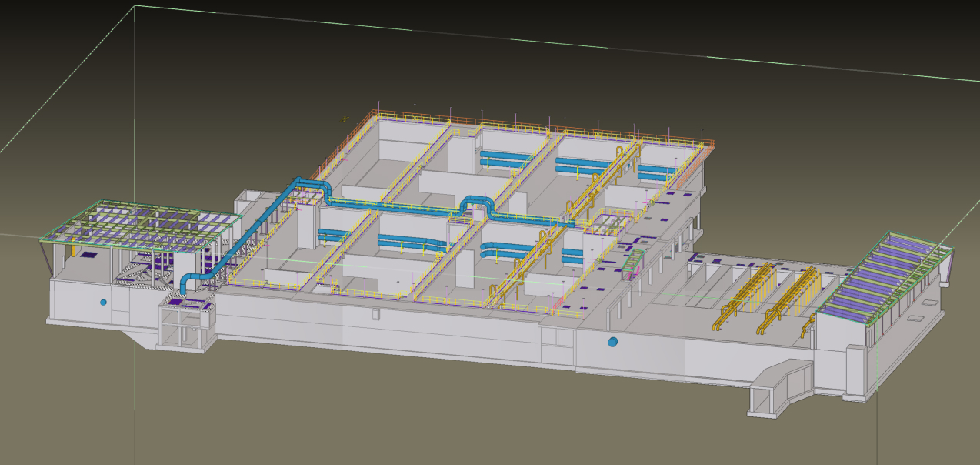The width and height of the screenshot is (980, 465).
Task: Click the small blue circle on the left basin wall
Action: [x=102, y=303]
